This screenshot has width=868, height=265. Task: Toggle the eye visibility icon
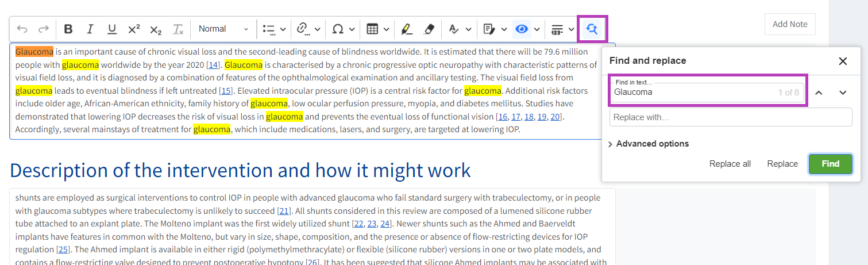(x=522, y=29)
